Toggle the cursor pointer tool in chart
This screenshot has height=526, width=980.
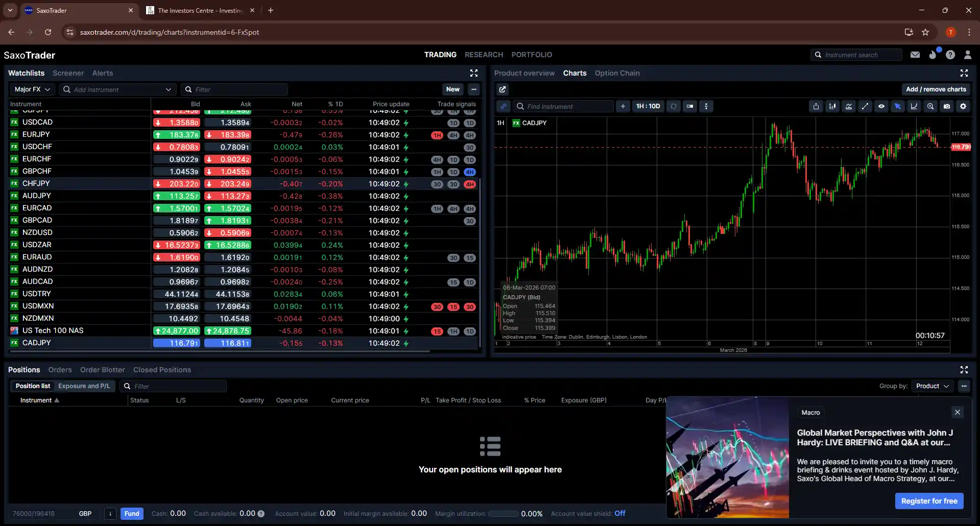[898, 106]
